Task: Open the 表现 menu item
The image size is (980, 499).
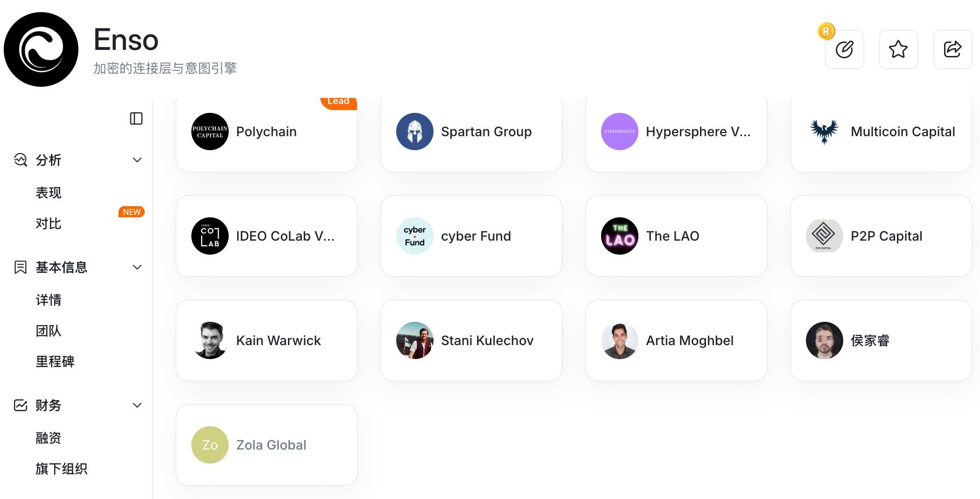Action: pos(49,193)
